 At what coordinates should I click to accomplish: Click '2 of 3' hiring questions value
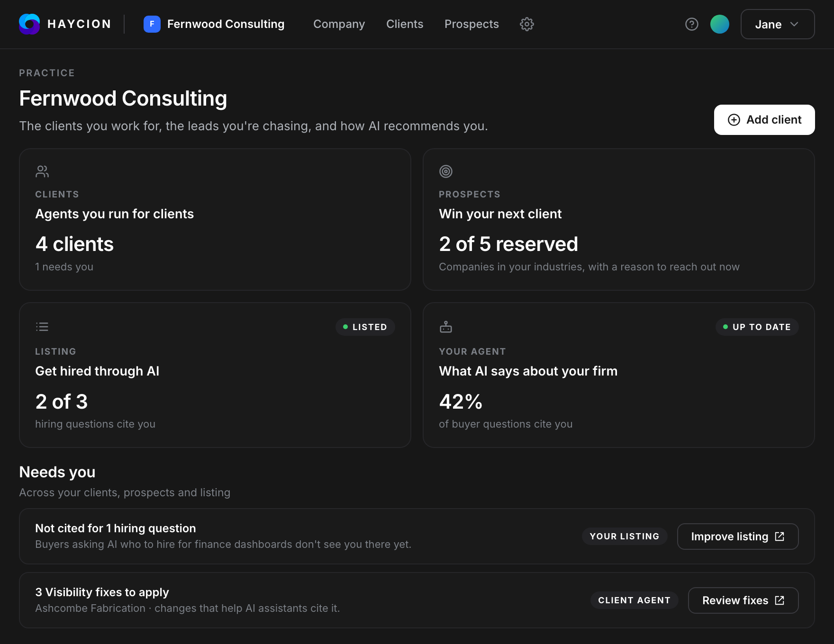62,402
